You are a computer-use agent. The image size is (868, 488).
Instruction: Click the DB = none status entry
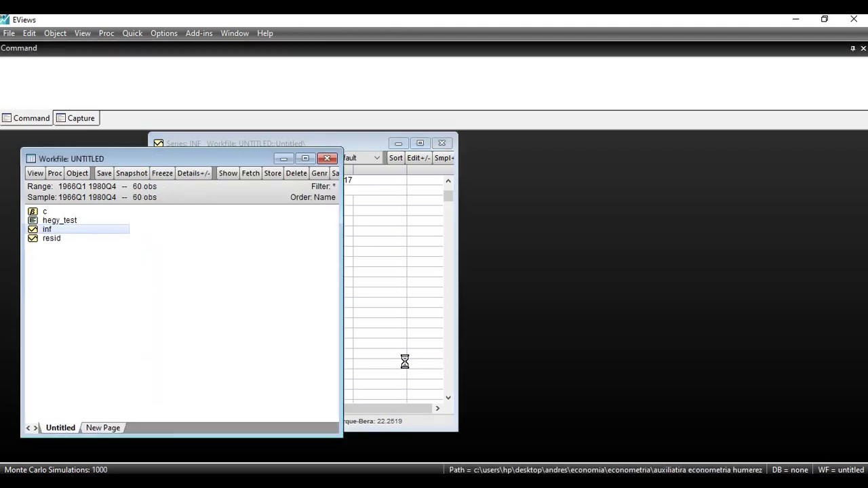(x=789, y=470)
